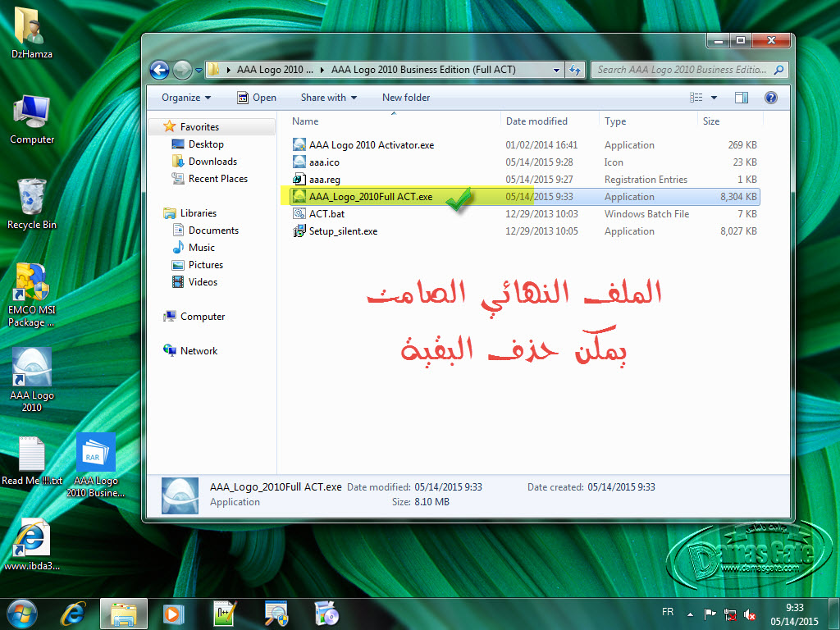Screen dimensions: 840x630
Task: Select the www.ibda3 internet shortcut on desktop
Action: (32, 545)
